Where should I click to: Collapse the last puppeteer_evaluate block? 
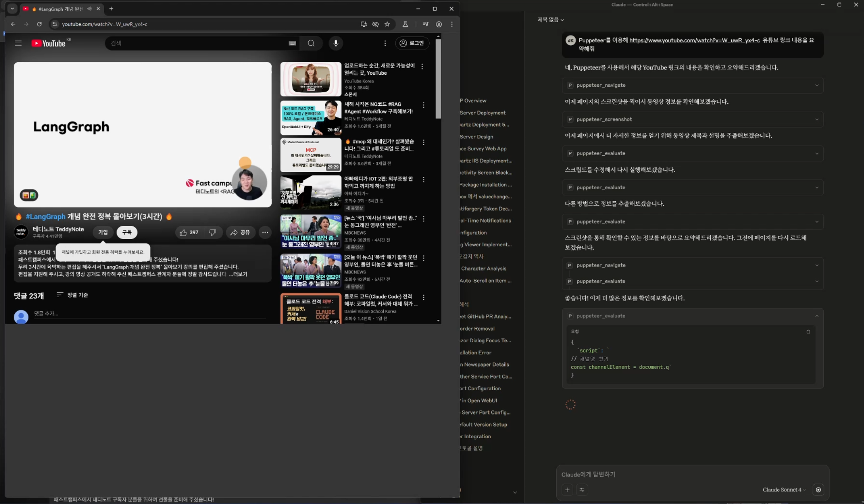[817, 316]
